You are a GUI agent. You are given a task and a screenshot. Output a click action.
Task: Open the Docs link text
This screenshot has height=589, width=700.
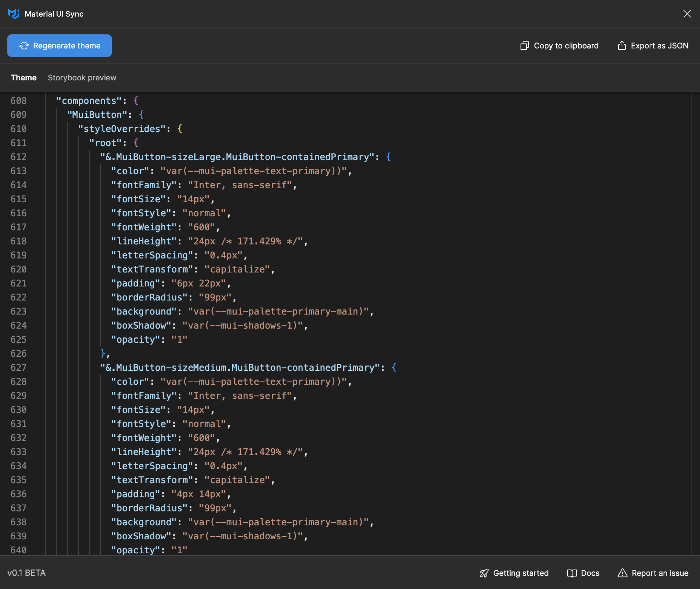pos(590,573)
